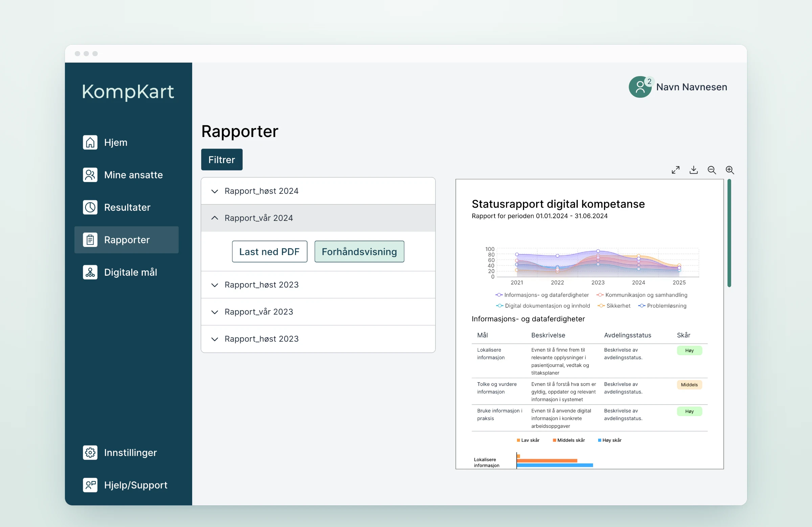Open Resultater in sidebar
812x527 pixels.
pos(127,207)
